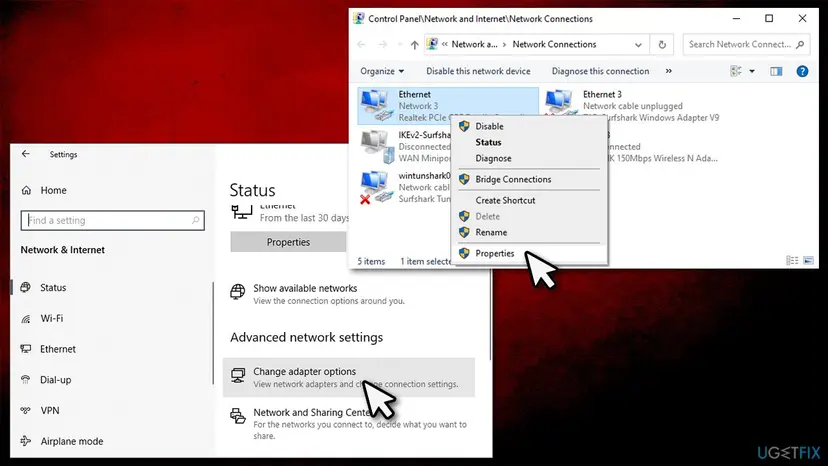Screen dimensions: 828x466
Task: Click the Back arrow in Network Connections
Action: [361, 44]
